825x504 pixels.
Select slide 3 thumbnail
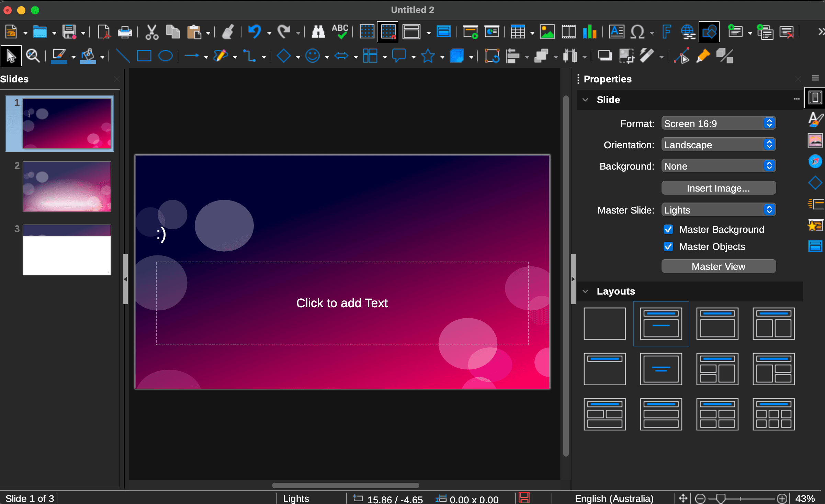pos(67,250)
